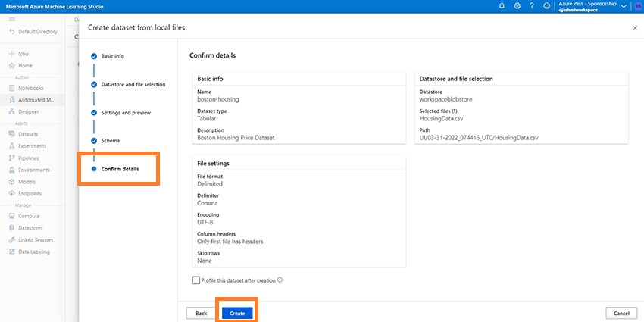Click the info icon next to Profile option
This screenshot has width=644, height=322.
tap(280, 280)
